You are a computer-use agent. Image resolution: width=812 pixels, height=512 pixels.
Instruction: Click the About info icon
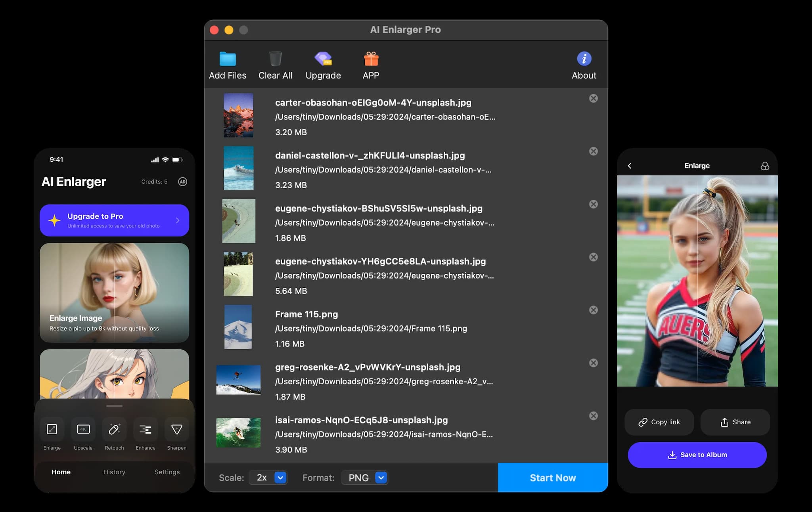pos(583,58)
